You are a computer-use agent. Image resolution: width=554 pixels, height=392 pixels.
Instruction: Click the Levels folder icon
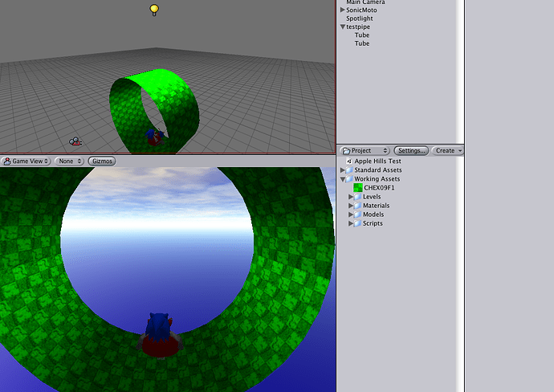(x=358, y=197)
